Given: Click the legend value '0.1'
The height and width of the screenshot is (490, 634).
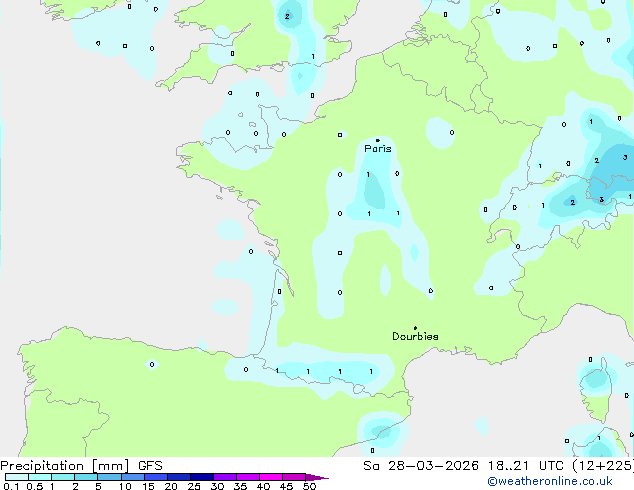Looking at the screenshot, I should click(11, 486).
